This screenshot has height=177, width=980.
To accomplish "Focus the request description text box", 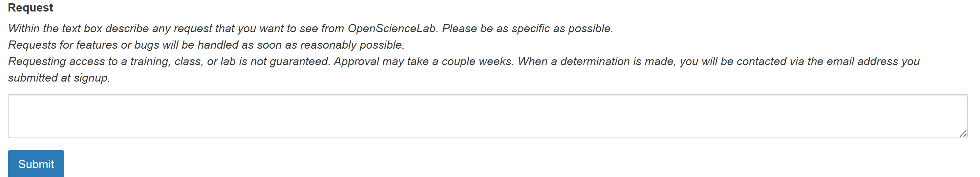I will [487, 116].
